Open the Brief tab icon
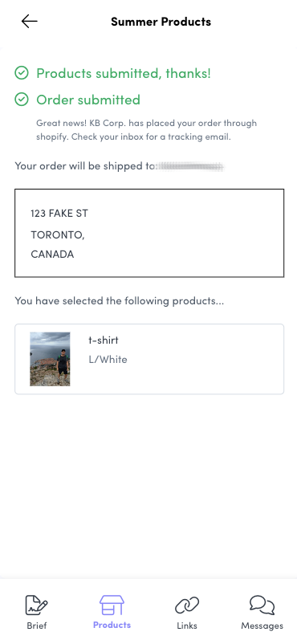 point(37,605)
